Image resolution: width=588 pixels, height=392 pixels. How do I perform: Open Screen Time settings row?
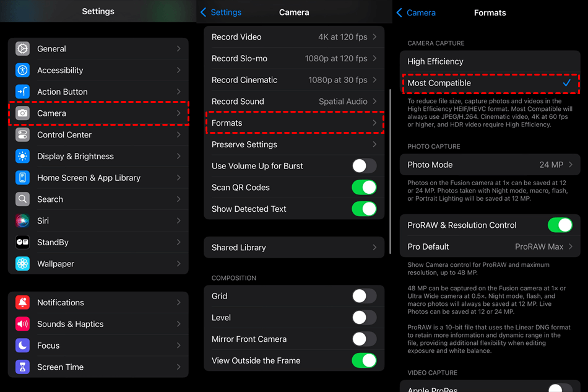pos(98,367)
